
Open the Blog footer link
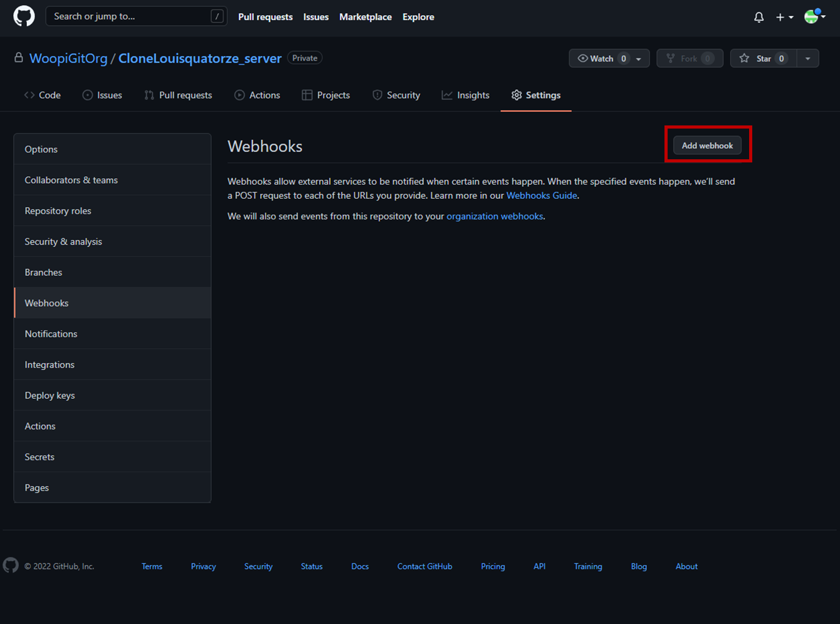[639, 566]
